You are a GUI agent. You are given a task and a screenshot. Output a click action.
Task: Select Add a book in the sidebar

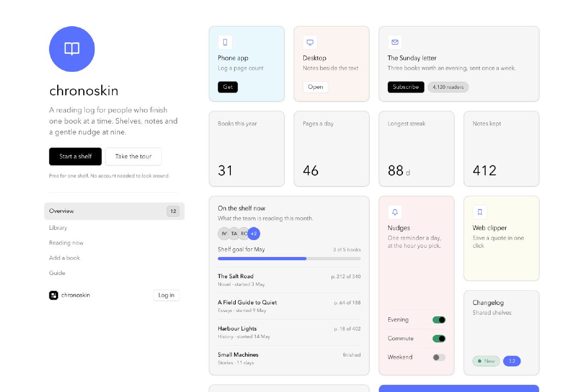click(x=64, y=258)
